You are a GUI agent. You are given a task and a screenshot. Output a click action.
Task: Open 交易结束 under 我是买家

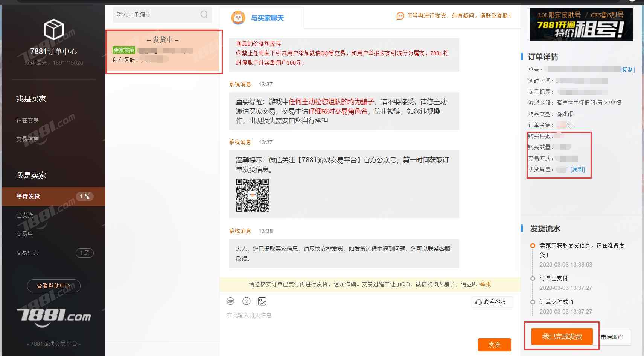(27, 139)
